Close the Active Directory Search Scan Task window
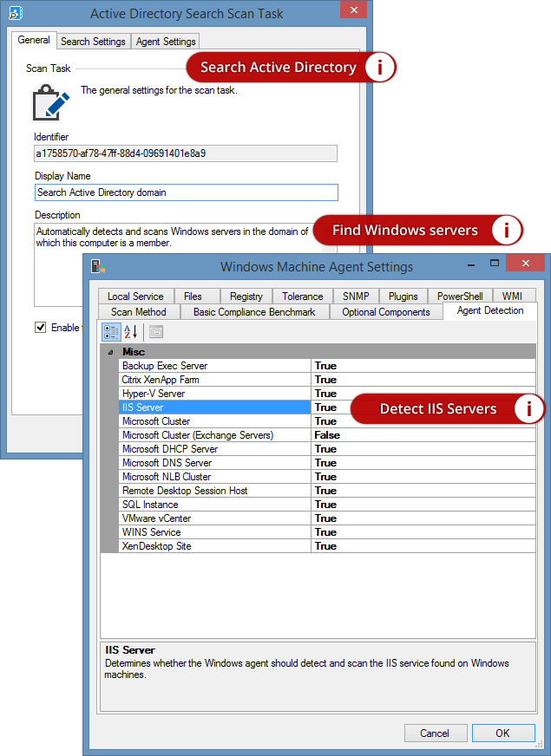Screen dimensions: 551x756 click(x=354, y=10)
